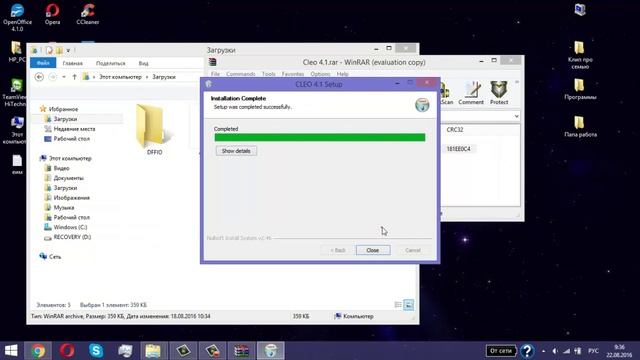
Task: Open Opera from the taskbar
Action: pyautogui.click(x=67, y=351)
